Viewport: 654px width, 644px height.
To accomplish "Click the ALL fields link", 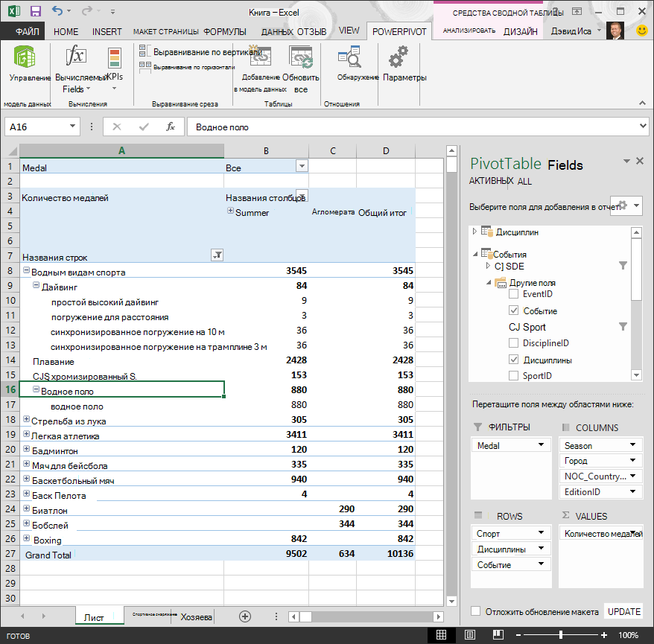I will [x=524, y=182].
